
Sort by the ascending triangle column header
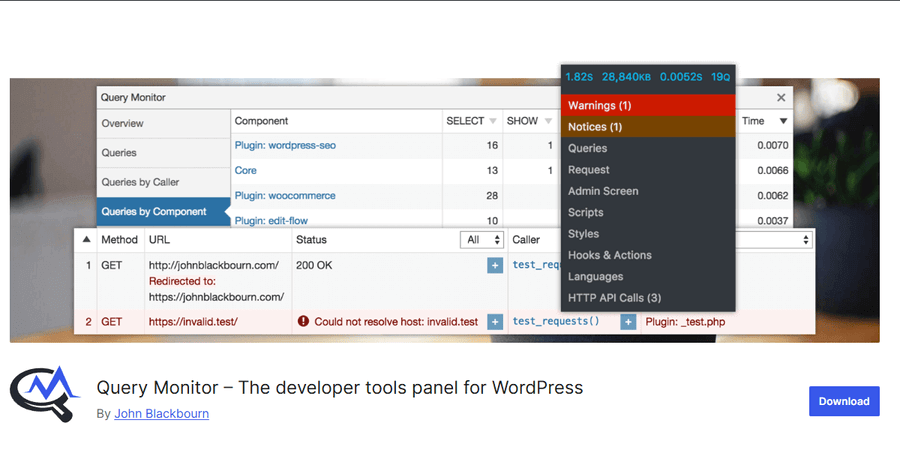(86, 239)
